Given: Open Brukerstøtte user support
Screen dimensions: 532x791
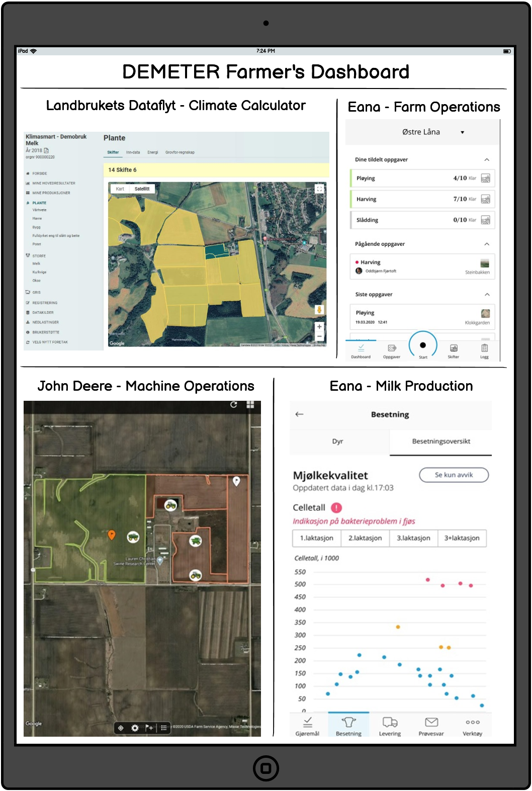Looking at the screenshot, I should 43,332.
